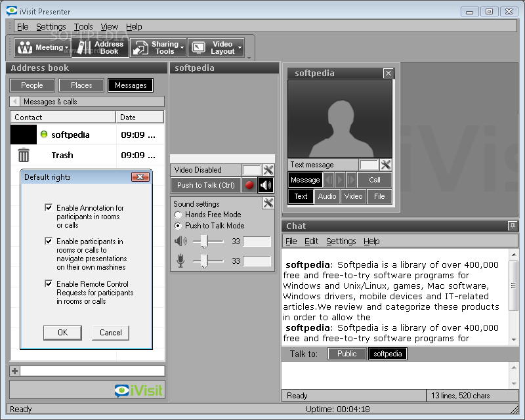Image resolution: width=525 pixels, height=420 pixels.
Task: Click the play message button
Action: (340, 180)
